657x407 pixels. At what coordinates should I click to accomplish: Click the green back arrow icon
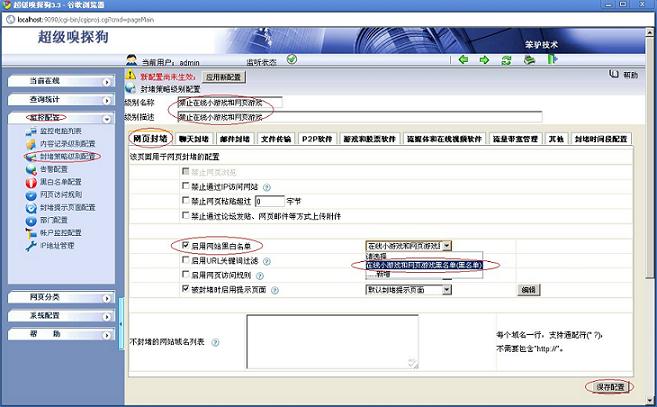[x=464, y=59]
